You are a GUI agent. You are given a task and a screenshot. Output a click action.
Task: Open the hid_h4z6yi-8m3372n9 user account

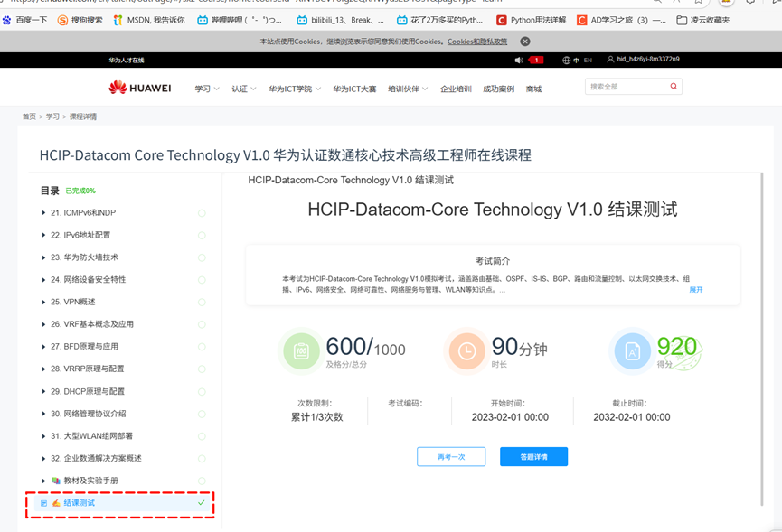click(644, 60)
